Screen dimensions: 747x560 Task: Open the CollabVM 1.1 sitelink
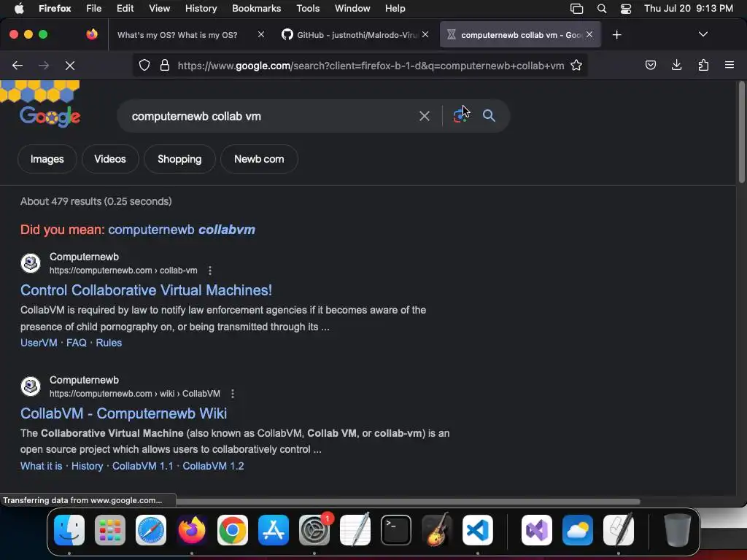(143, 466)
